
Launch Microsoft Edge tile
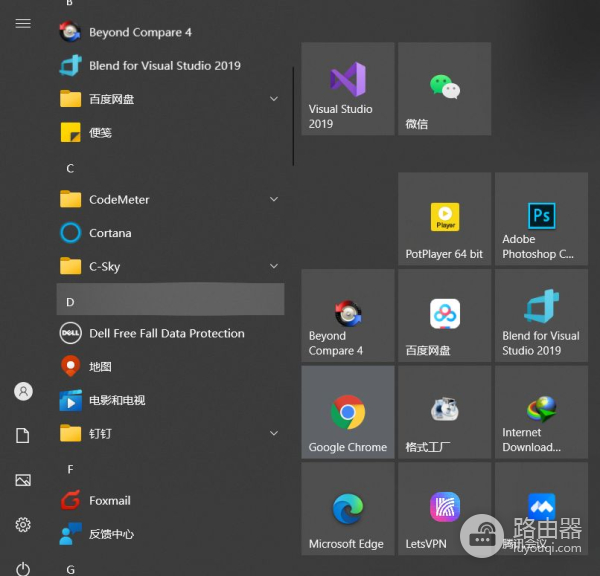click(x=347, y=509)
